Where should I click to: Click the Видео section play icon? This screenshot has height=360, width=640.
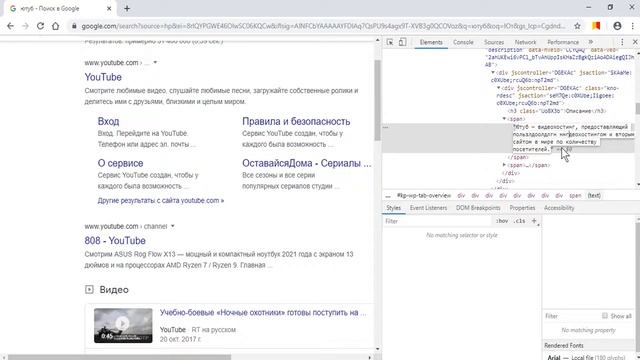click(89, 289)
